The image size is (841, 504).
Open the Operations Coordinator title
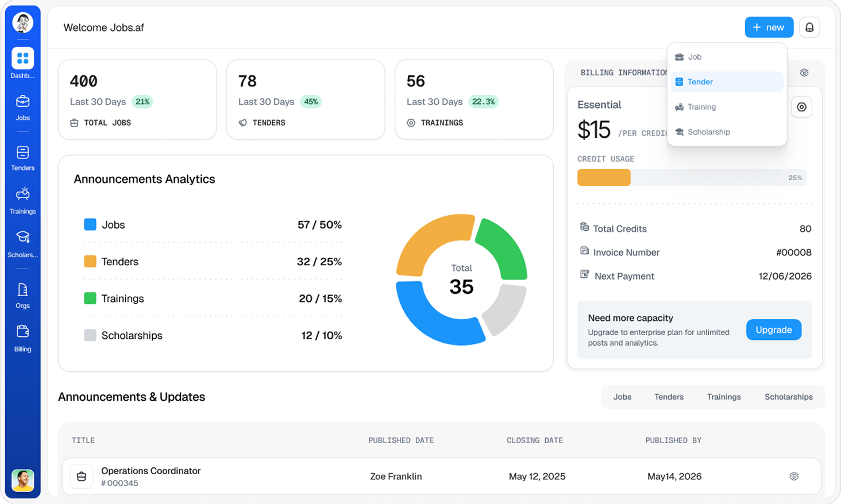pos(151,471)
